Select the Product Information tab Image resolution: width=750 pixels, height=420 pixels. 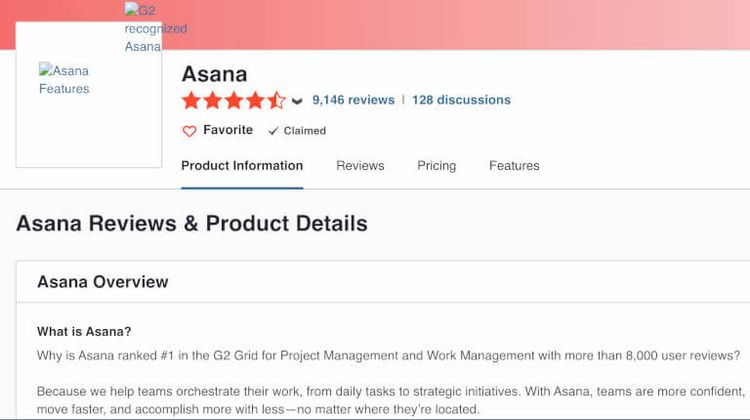242,166
